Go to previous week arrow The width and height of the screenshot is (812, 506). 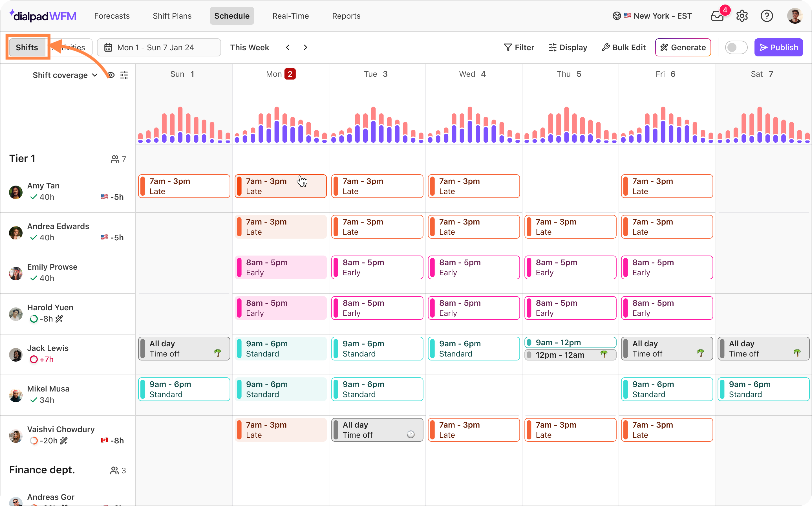click(288, 47)
